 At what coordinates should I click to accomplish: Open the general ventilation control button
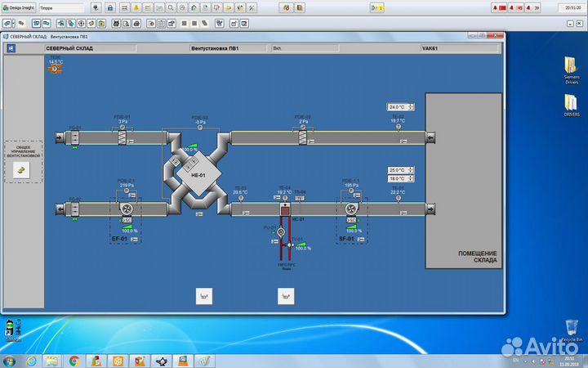[22, 169]
